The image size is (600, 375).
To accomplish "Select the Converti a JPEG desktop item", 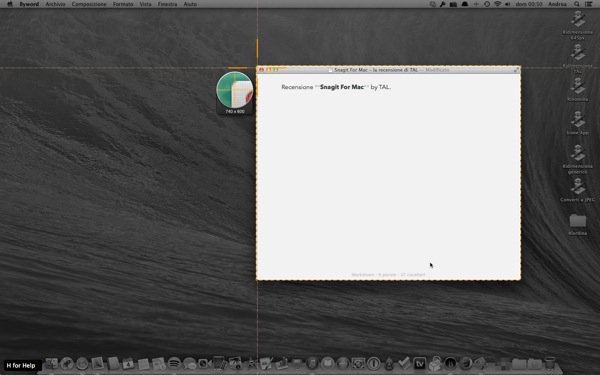I will (577, 190).
